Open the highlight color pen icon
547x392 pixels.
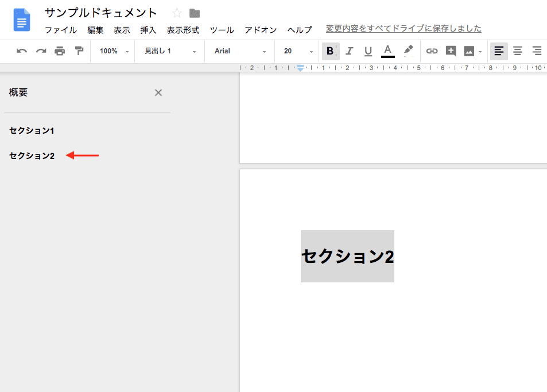[409, 51]
